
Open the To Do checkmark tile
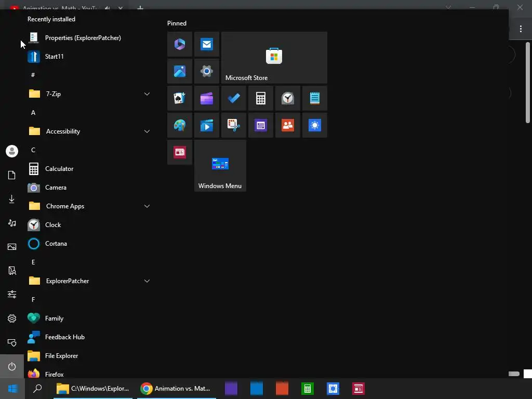tap(234, 98)
